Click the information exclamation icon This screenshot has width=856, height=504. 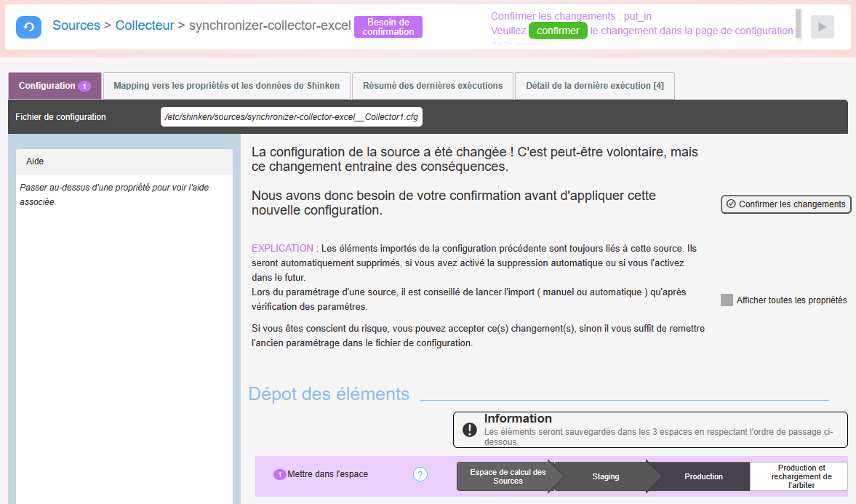pos(470,429)
